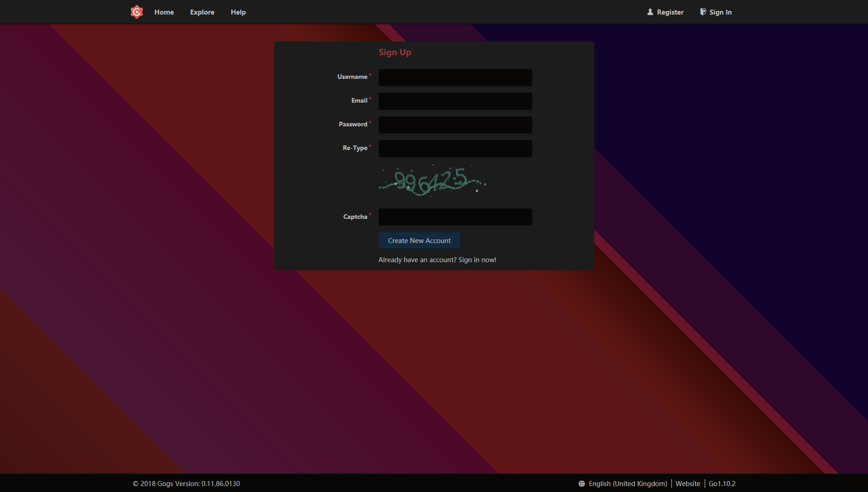Open the Home menu item
This screenshot has width=868, height=492.
pos(164,12)
